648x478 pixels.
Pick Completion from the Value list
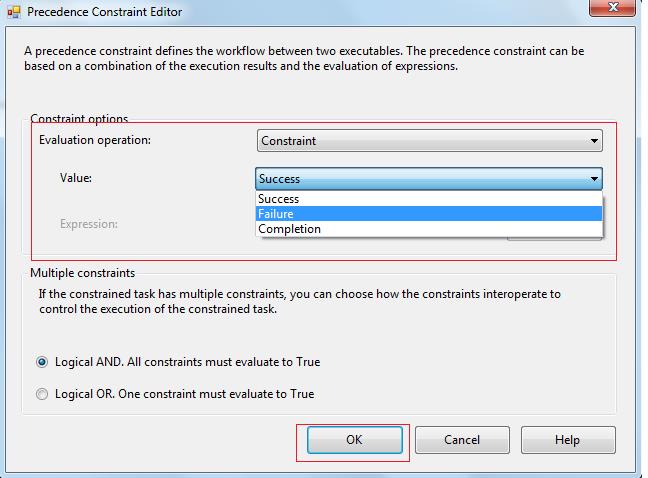(290, 229)
